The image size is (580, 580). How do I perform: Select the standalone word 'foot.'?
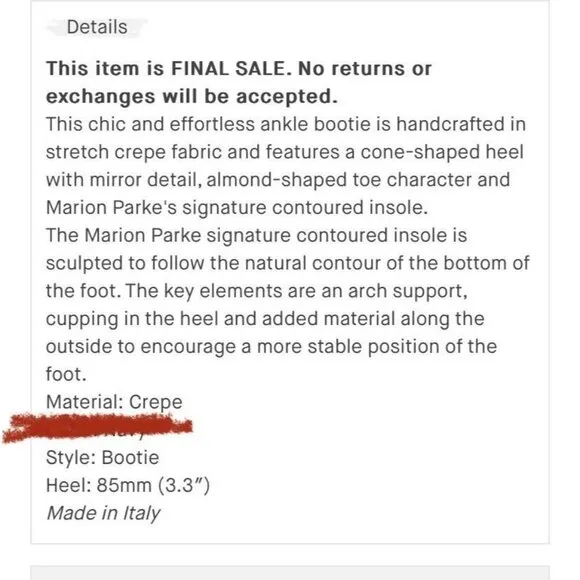click(66, 374)
